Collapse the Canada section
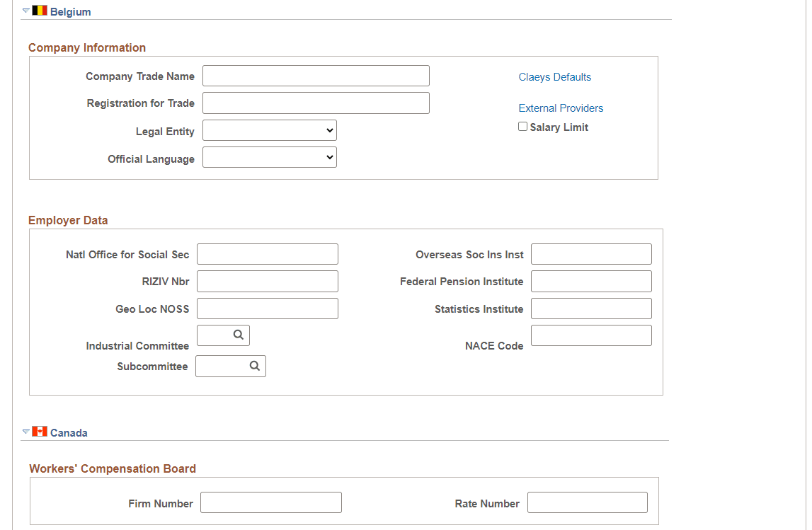 [x=25, y=432]
